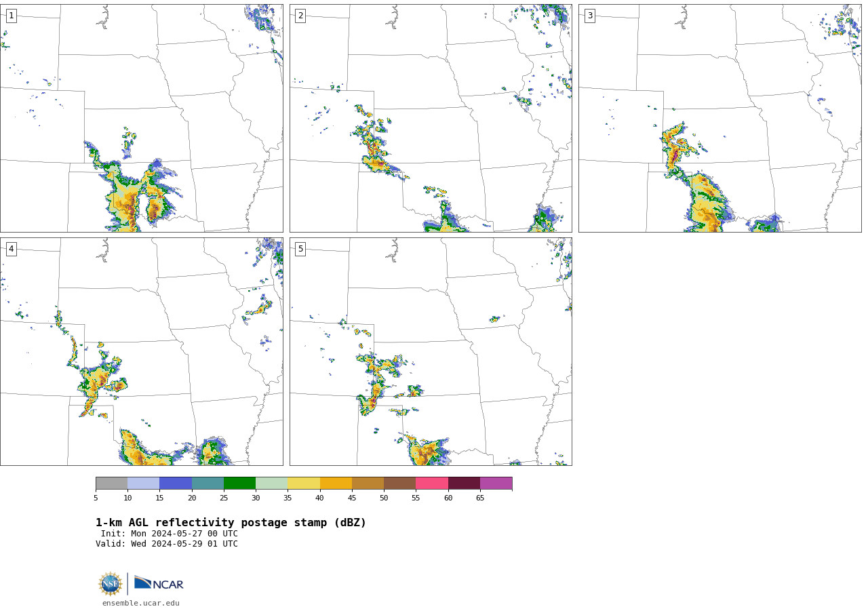Click the colorbar tick label 55
The width and height of the screenshot is (868, 611).
click(x=416, y=498)
